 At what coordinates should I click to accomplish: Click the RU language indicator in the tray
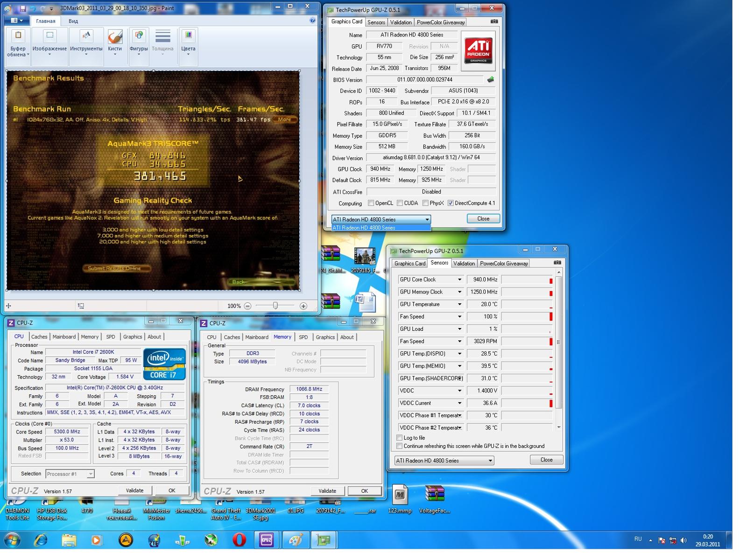coord(638,539)
